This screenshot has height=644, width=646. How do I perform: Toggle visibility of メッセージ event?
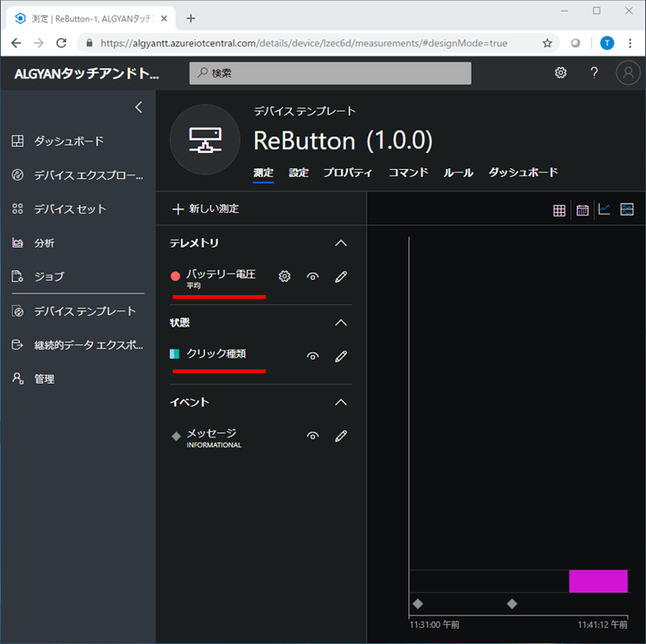pos(312,436)
